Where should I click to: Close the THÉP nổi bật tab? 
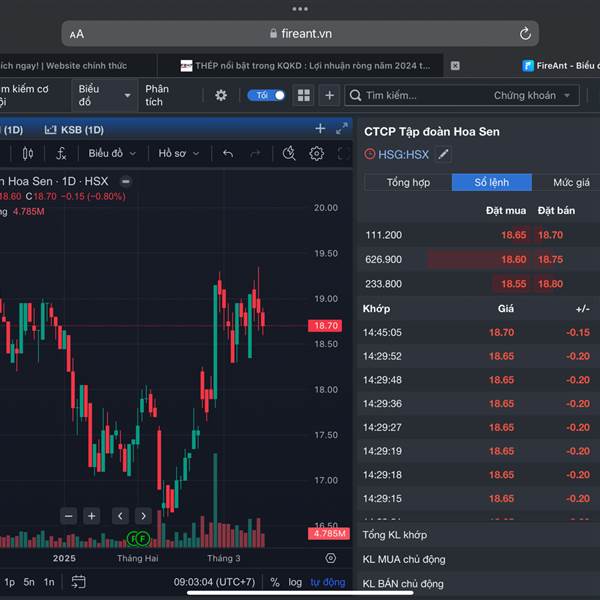[x=455, y=66]
